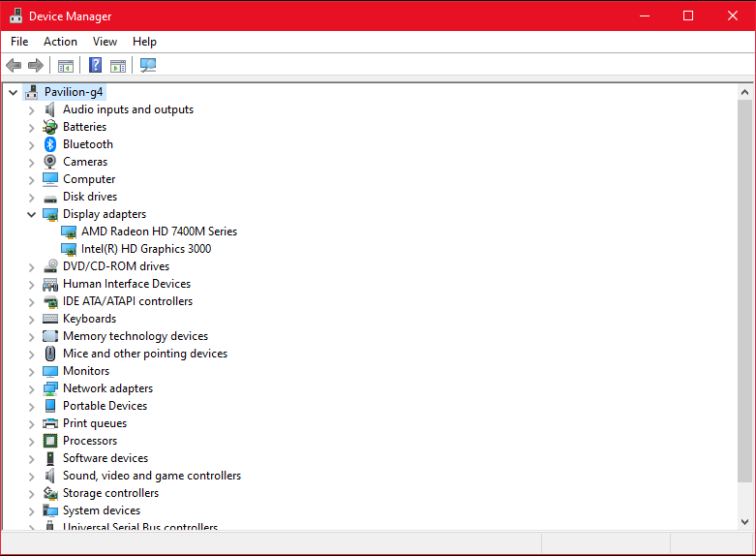Click the scrollbar up arrow
Image resolution: width=756 pixels, height=556 pixels.
click(x=744, y=92)
